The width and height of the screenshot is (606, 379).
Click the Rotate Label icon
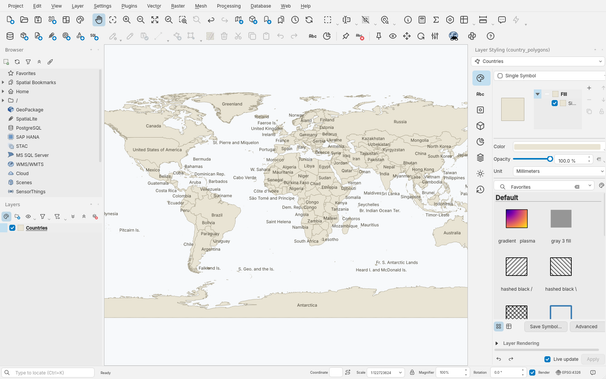(421, 36)
